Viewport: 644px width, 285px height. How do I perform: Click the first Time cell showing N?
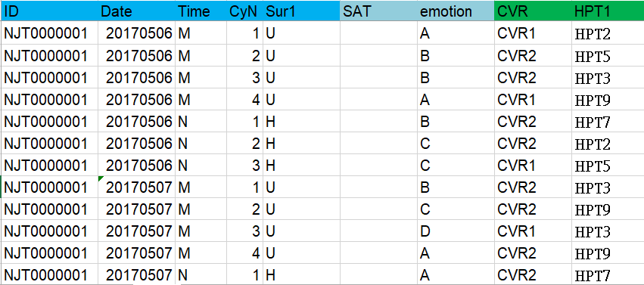(x=201, y=122)
